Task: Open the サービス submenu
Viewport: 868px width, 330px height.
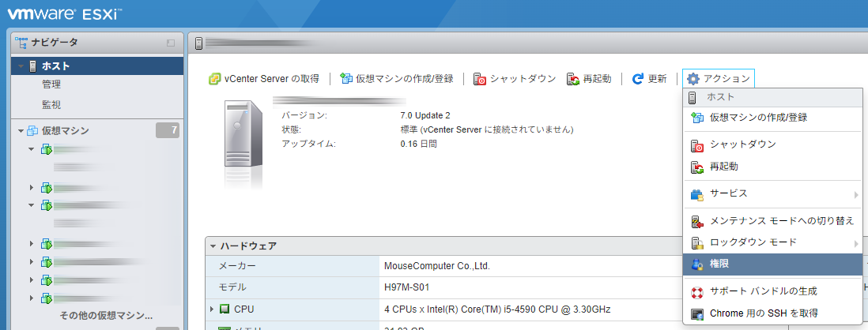Action: [x=773, y=193]
